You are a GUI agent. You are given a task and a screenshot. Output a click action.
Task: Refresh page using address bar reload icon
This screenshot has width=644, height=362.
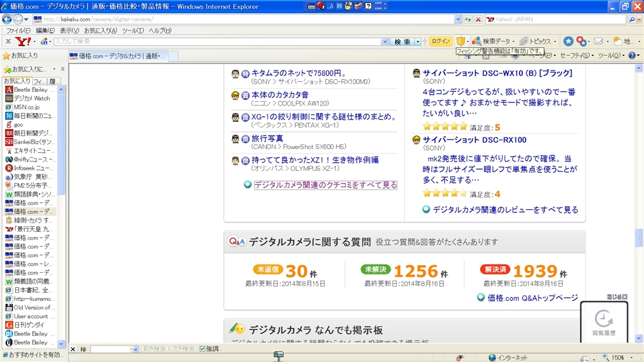click(468, 19)
